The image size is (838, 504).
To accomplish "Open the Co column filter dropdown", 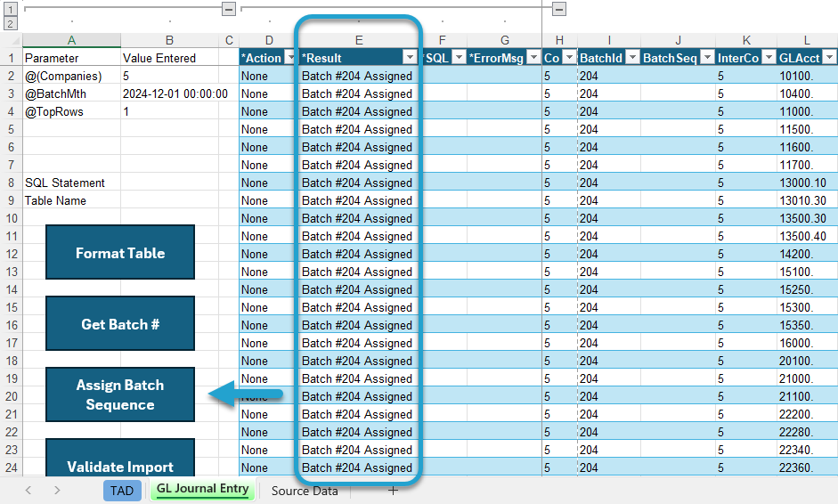I will coord(570,57).
